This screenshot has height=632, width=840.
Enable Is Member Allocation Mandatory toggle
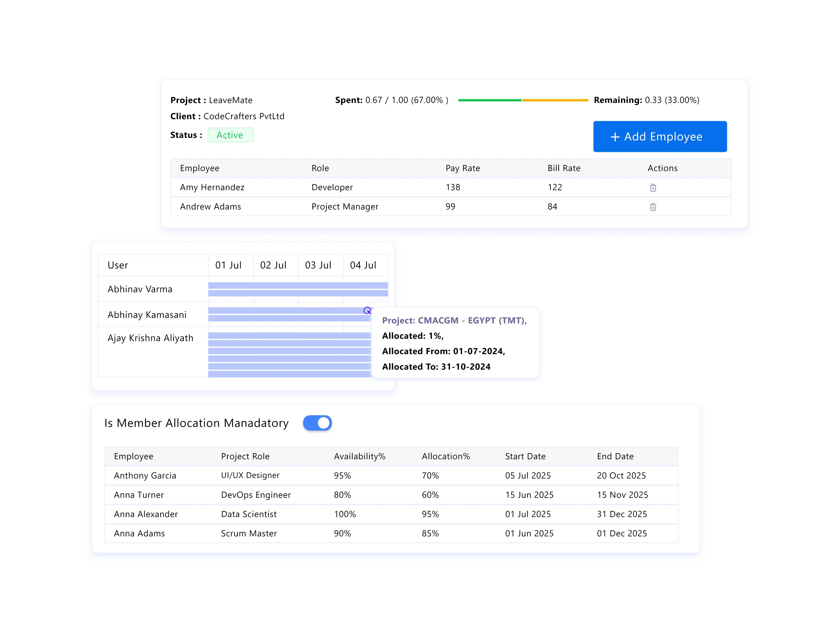pyautogui.click(x=317, y=423)
